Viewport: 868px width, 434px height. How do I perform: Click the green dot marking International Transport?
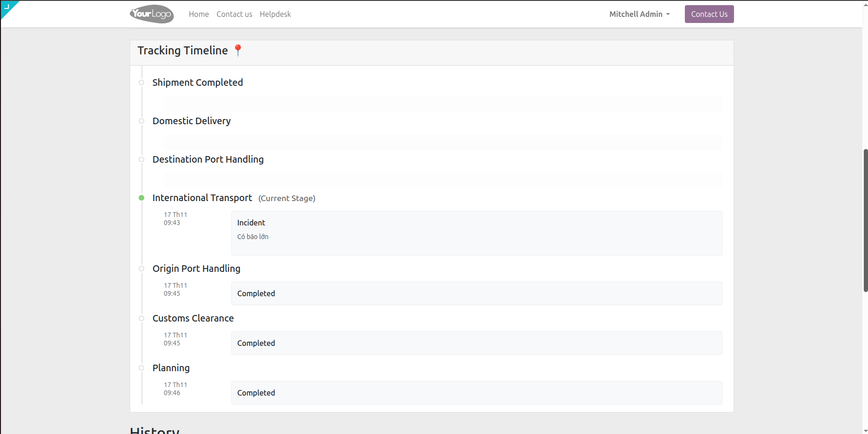click(x=141, y=198)
